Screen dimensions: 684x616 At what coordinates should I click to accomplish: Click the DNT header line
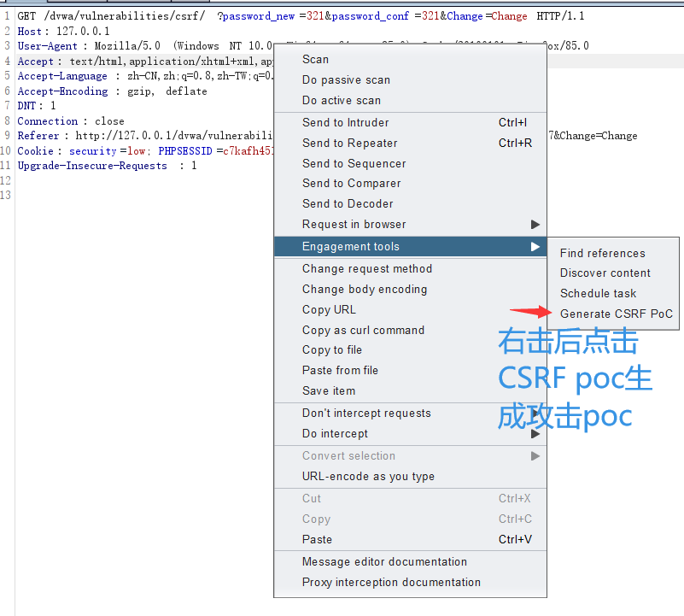(37, 106)
